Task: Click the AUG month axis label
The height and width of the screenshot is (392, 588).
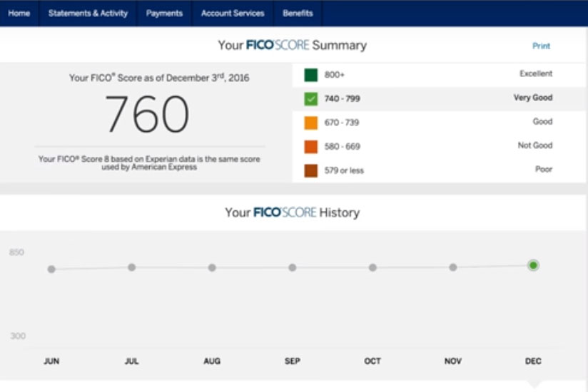Action: tap(212, 361)
